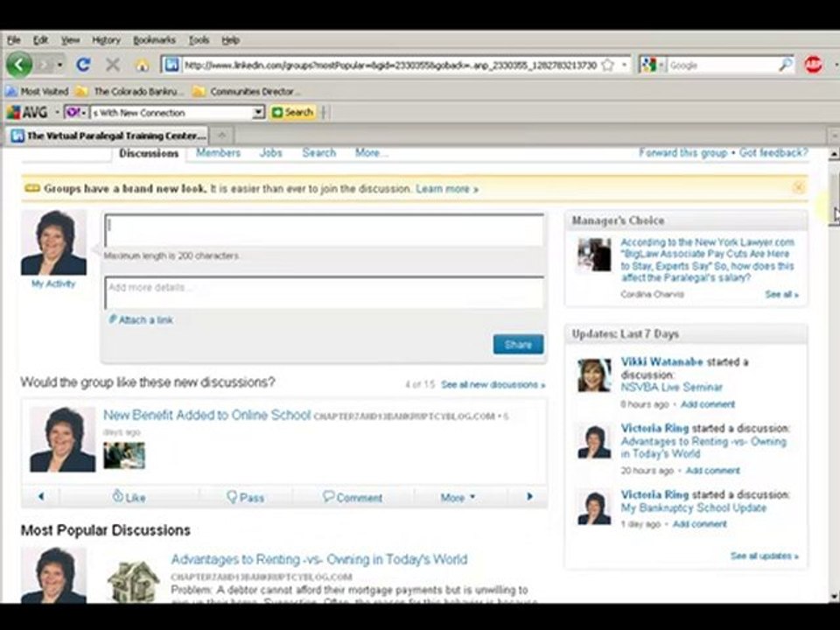Screen dimensions: 840x630
Task: Select the Discussions tab
Action: [x=149, y=153]
